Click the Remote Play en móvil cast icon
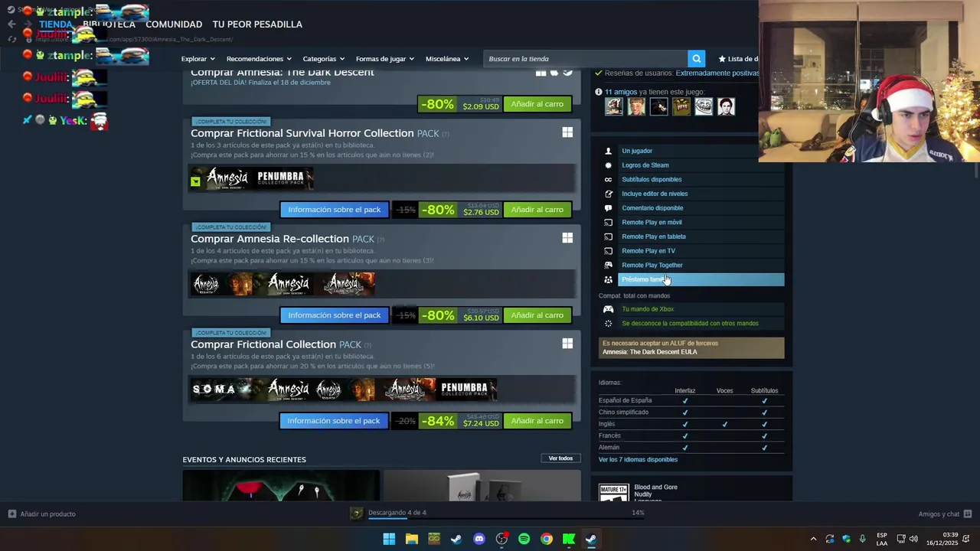 tap(609, 223)
